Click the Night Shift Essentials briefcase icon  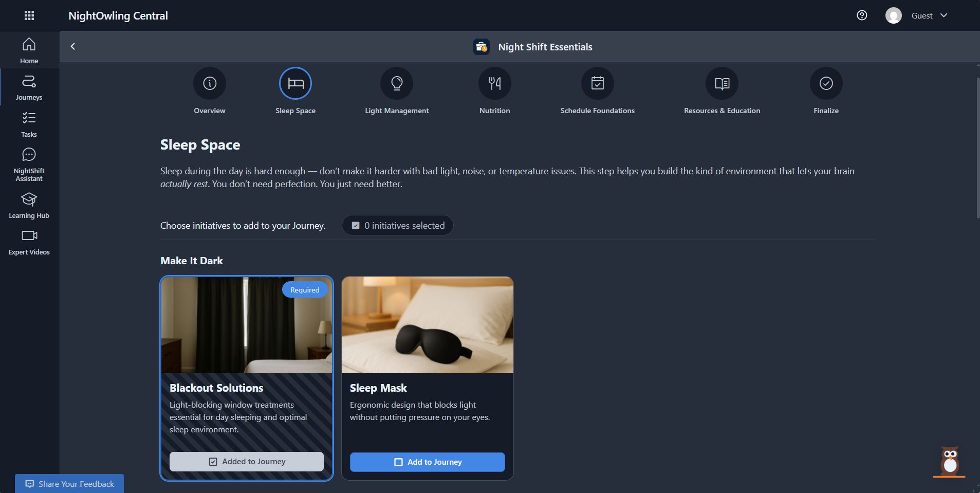point(482,47)
